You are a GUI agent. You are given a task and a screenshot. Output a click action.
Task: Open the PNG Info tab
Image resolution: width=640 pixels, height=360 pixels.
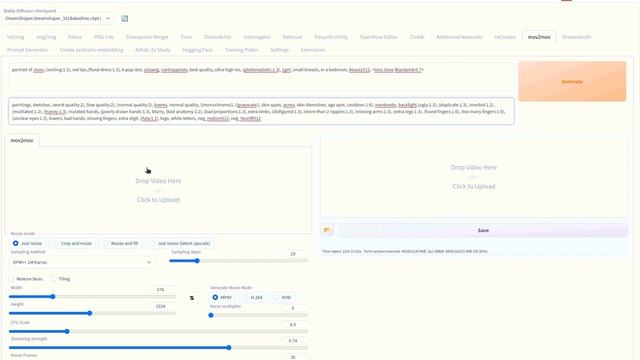[104, 37]
